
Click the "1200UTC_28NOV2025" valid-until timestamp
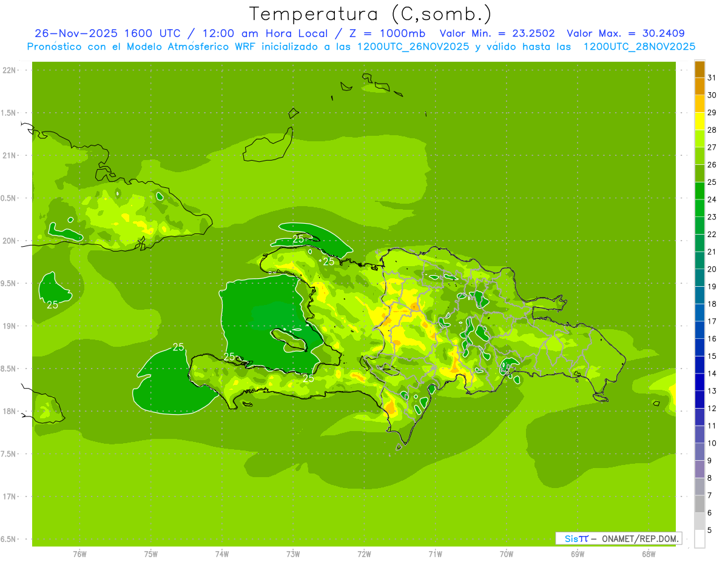639,46
